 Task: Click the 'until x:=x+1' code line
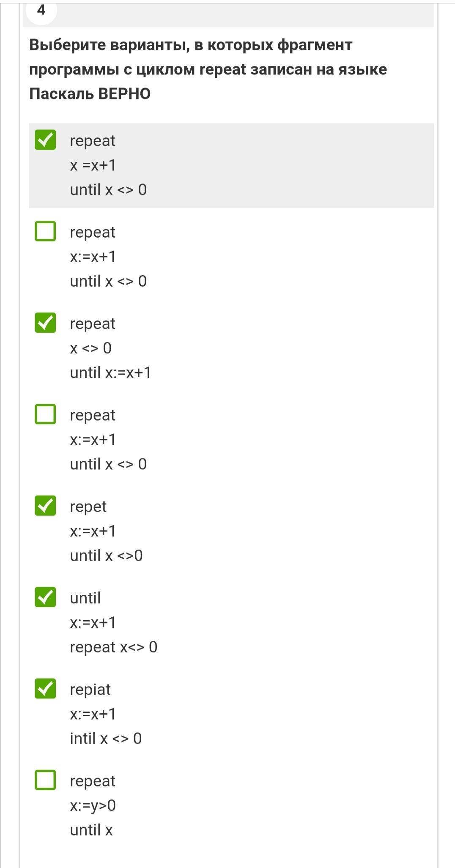click(x=110, y=373)
